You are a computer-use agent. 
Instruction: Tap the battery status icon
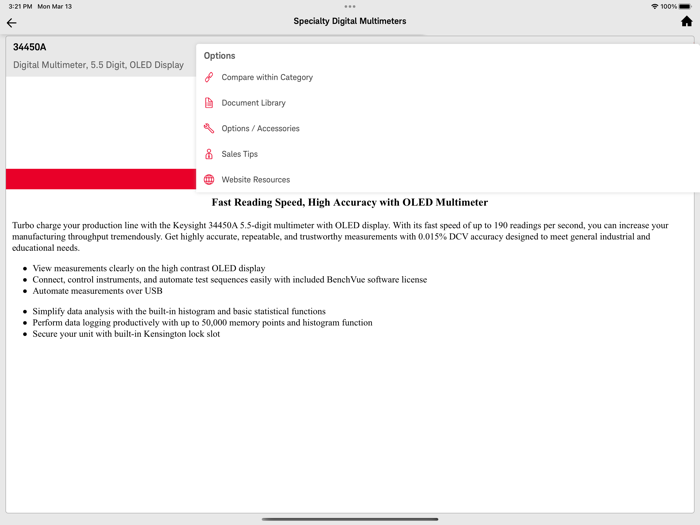click(686, 6)
